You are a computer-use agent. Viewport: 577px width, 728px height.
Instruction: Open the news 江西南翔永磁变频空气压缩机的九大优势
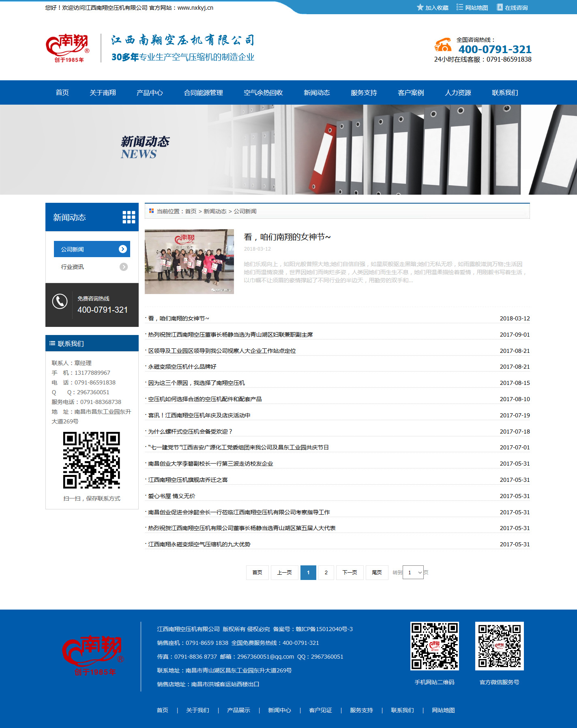[x=199, y=544]
